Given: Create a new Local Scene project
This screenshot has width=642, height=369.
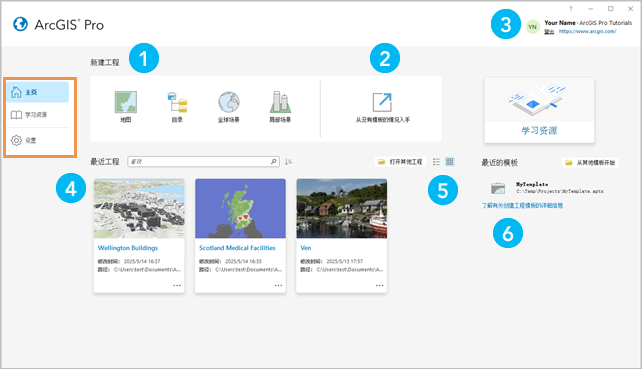Looking at the screenshot, I should (280, 106).
